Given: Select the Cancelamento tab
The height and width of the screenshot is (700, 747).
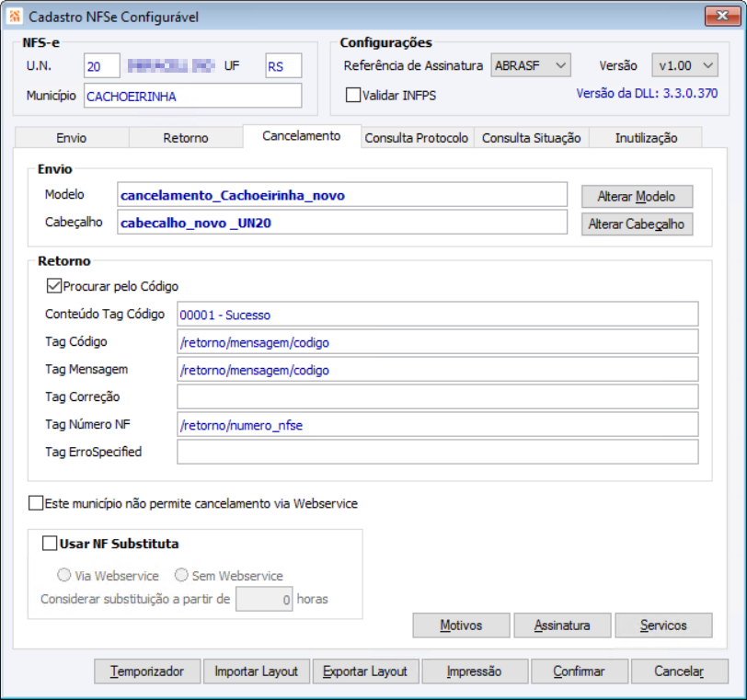Looking at the screenshot, I should click(x=302, y=136).
